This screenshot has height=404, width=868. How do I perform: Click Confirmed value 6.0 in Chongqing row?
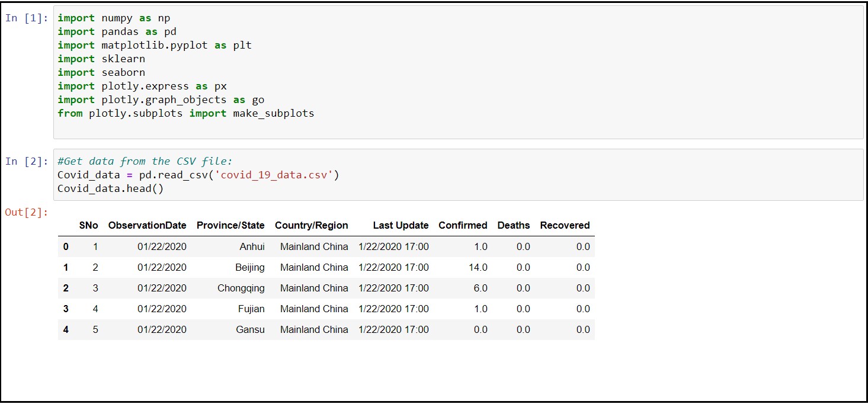click(x=481, y=288)
